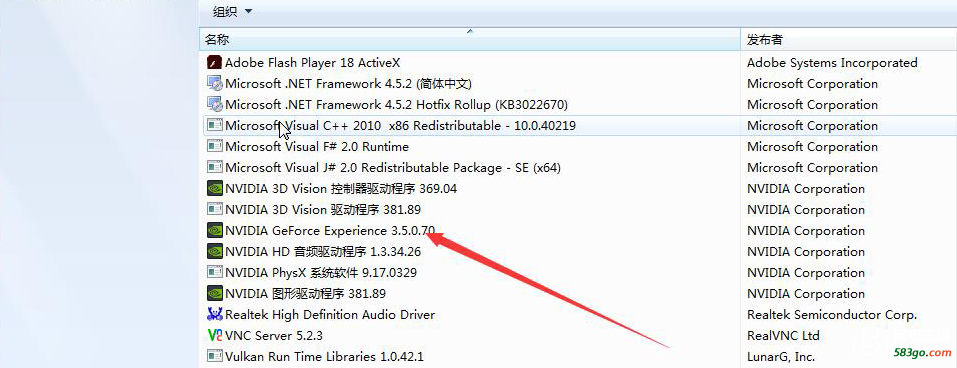
Task: Click the NVIDIA HD 音频驱动程序 icon
Action: tap(214, 251)
